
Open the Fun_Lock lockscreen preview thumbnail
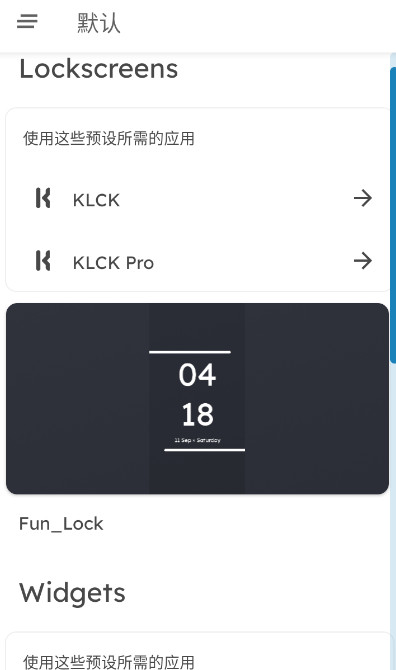[x=197, y=399]
